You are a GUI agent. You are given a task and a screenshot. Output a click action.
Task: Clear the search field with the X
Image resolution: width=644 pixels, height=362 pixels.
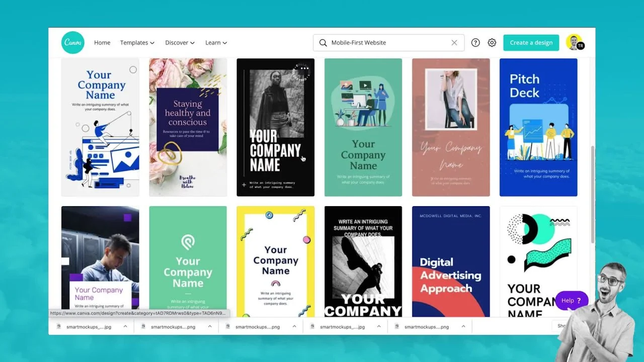click(x=454, y=43)
